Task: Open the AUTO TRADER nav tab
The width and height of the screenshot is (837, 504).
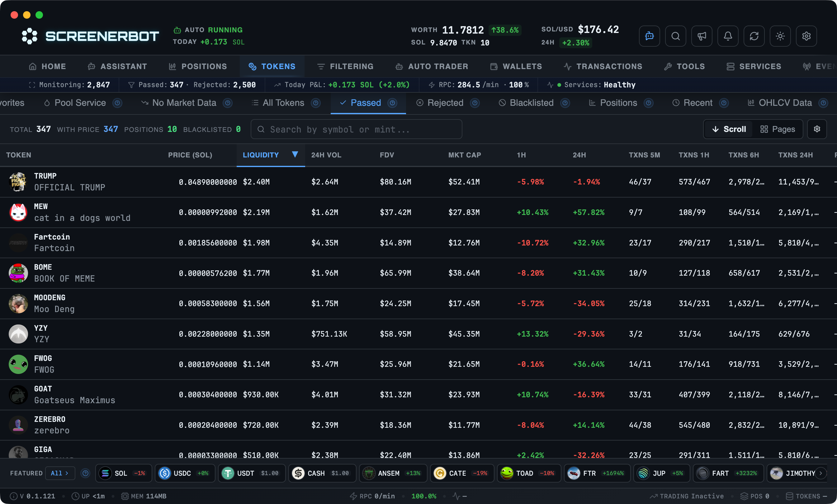Action: pos(431,66)
